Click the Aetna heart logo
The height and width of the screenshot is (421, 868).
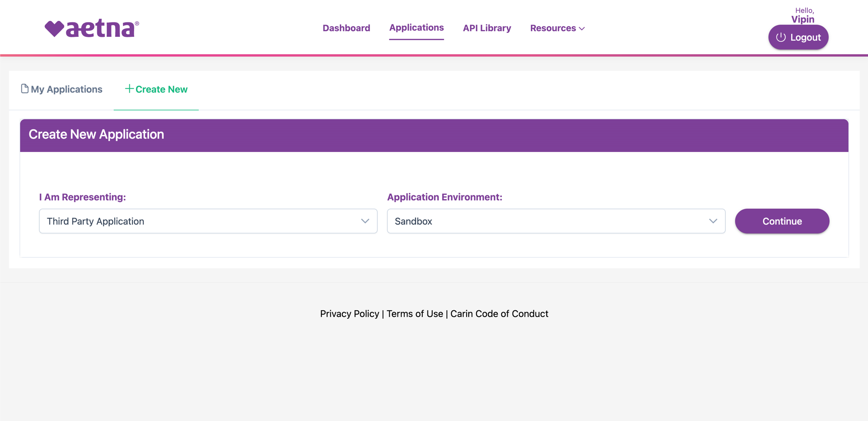92,28
